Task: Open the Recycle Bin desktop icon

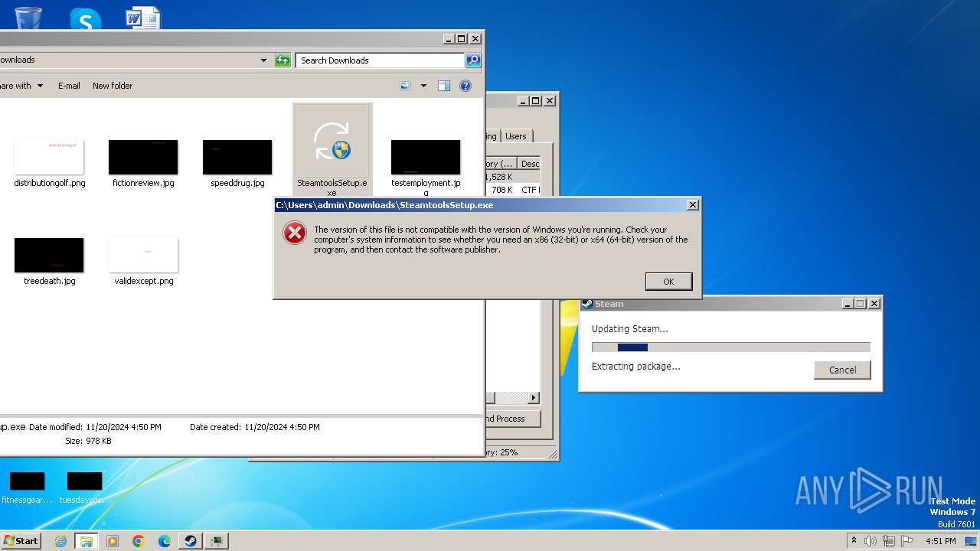Action: 28,17
